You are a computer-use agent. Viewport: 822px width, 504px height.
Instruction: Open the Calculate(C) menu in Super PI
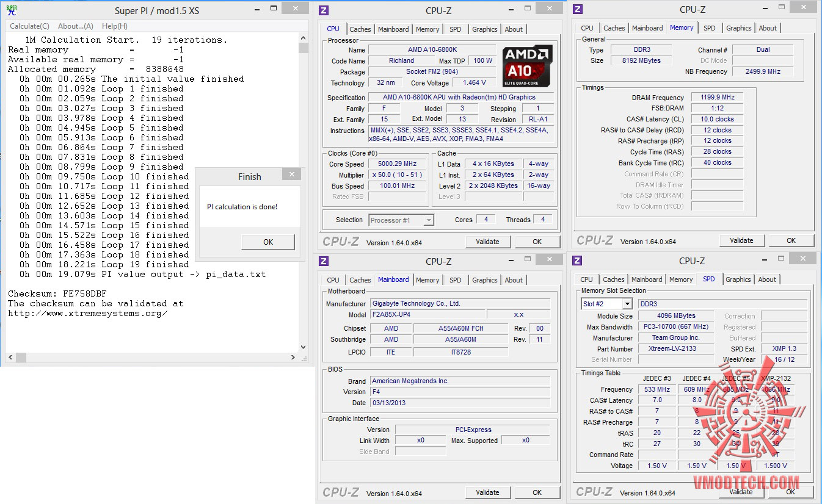point(30,26)
